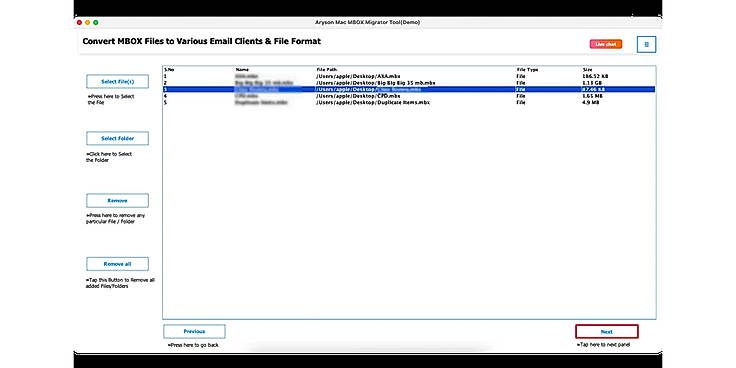Go back with the Previous button
This screenshot has height=368, width=736.
(x=194, y=331)
